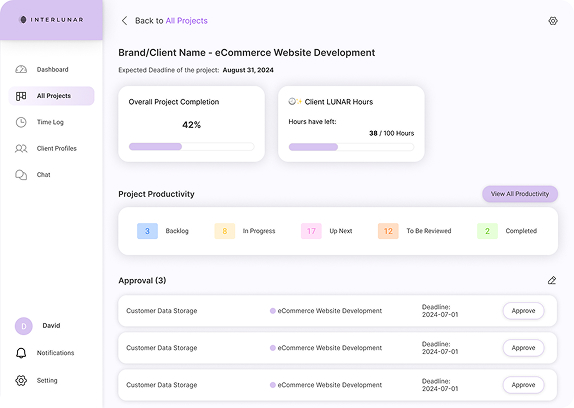Click the green Completed badge 2
The width and height of the screenshot is (574, 408).
pyautogui.click(x=487, y=231)
